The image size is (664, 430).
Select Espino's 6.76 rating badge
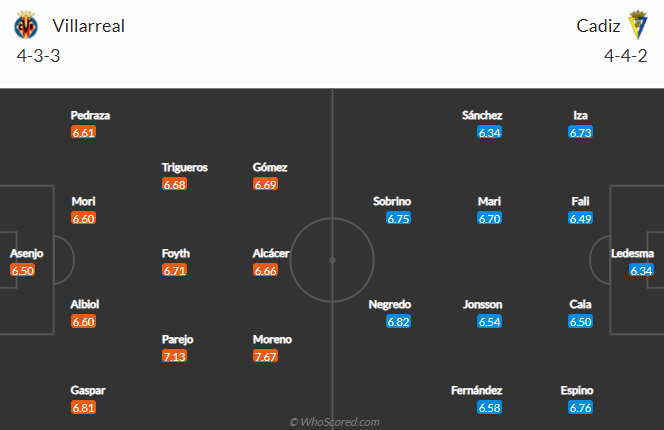581,408
